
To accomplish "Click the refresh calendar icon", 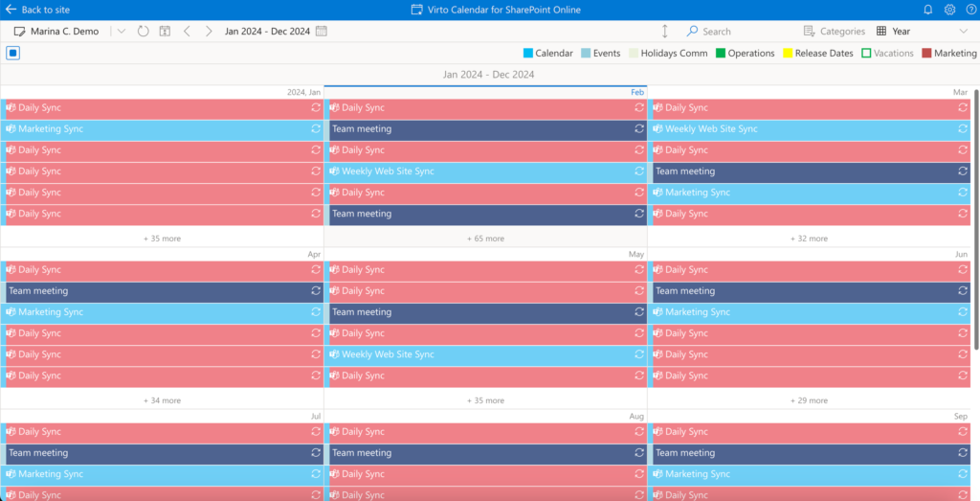I will click(144, 32).
